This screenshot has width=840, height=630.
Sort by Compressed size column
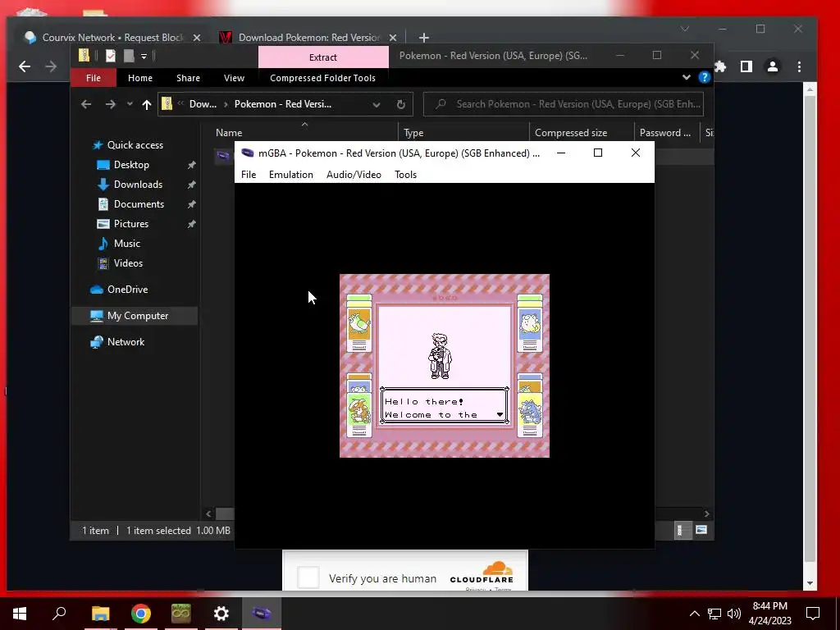[x=571, y=133]
